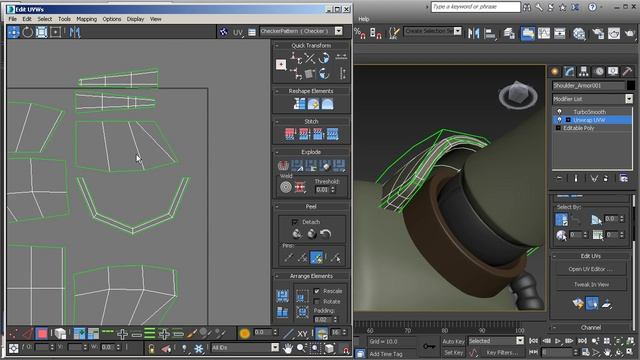Toggle TurboSmooth modifier visibility lightbulb
Screen dimensions: 640x360
pyautogui.click(x=559, y=111)
